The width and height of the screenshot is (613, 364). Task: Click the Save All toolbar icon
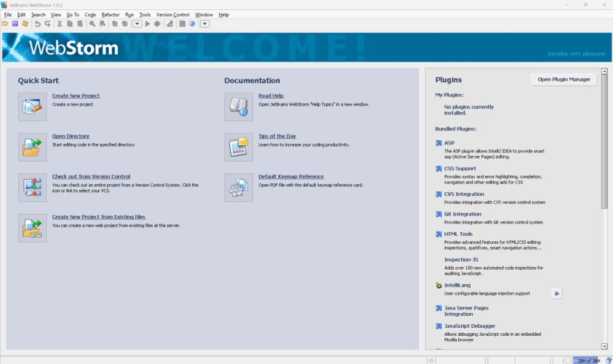(15, 24)
